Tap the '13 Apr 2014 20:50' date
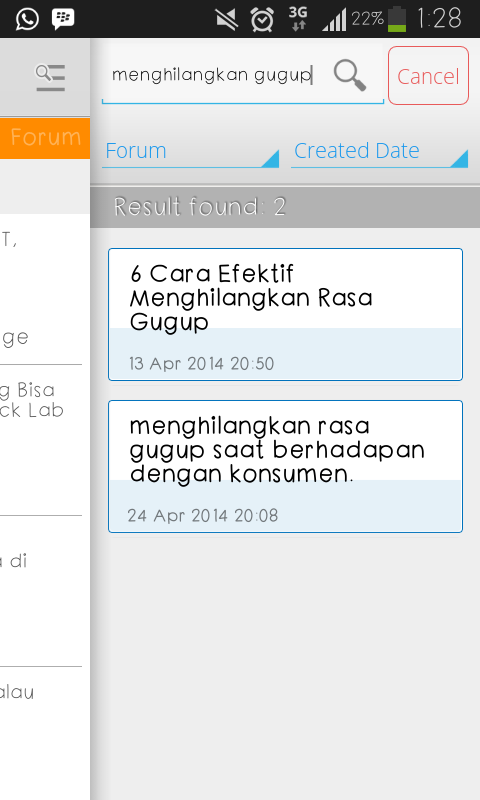 pos(201,364)
